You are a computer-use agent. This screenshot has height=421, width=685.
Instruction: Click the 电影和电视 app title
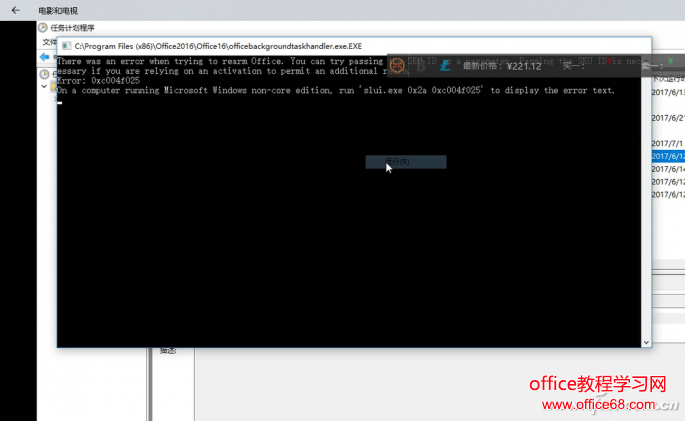(58, 10)
